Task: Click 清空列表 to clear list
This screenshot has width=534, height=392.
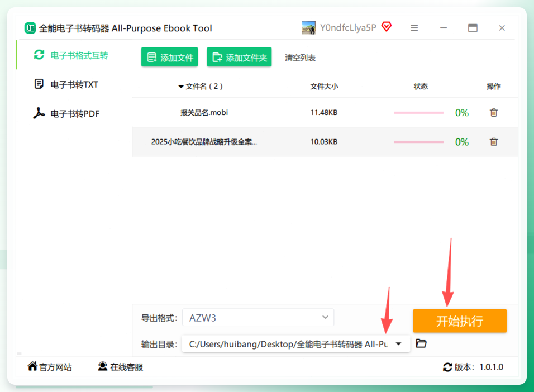Action: [x=300, y=58]
